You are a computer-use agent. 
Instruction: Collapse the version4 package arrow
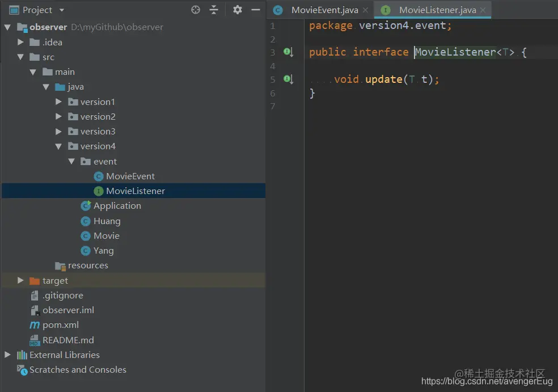click(x=59, y=146)
